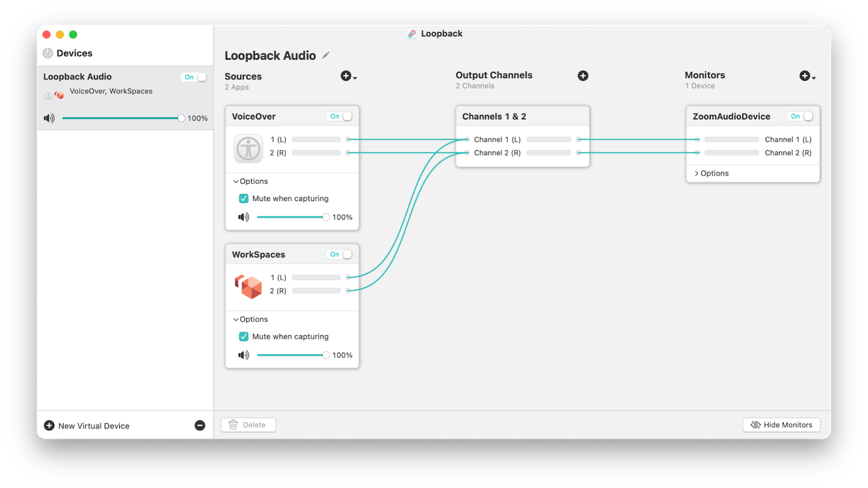868x488 pixels.
Task: Click ZoomAudioDevice Channel 2 (R) input connector
Action: click(x=697, y=153)
